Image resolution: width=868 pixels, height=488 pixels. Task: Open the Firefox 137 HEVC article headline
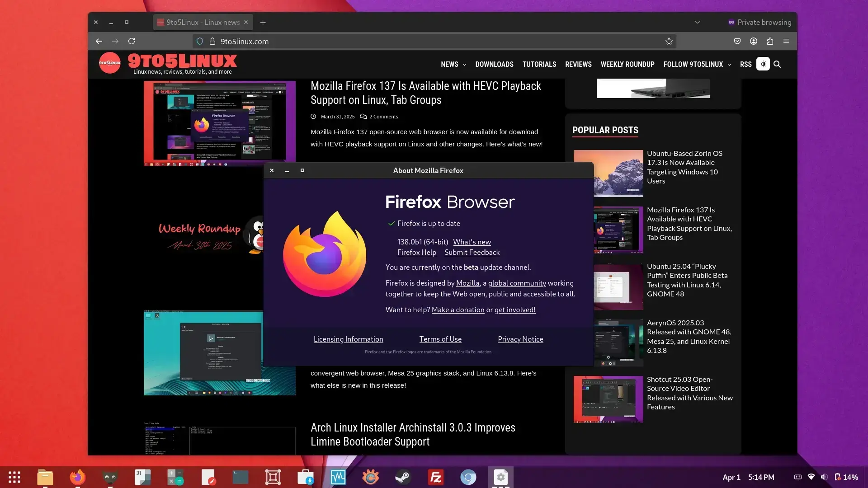click(x=426, y=93)
